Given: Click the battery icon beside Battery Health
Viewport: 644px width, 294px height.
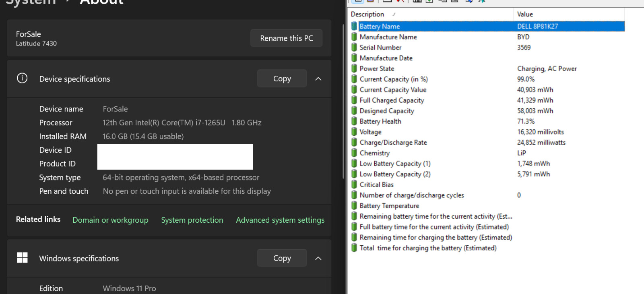Looking at the screenshot, I should [x=354, y=121].
